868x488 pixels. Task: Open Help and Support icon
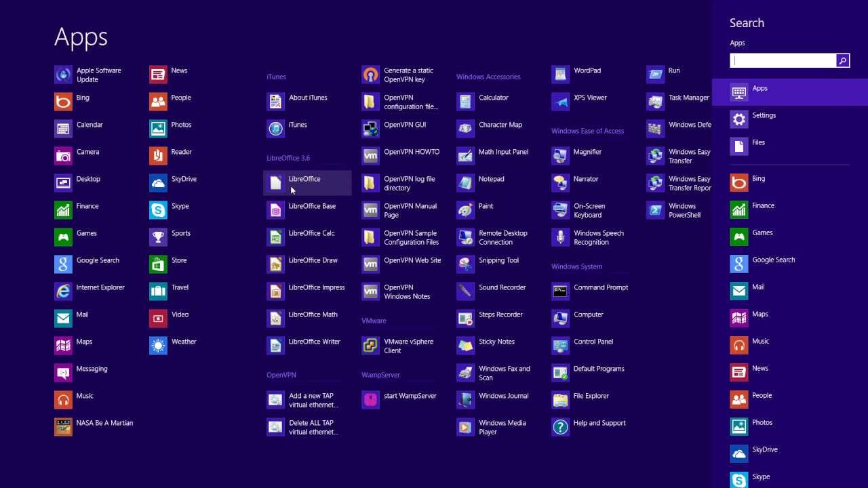pos(560,427)
